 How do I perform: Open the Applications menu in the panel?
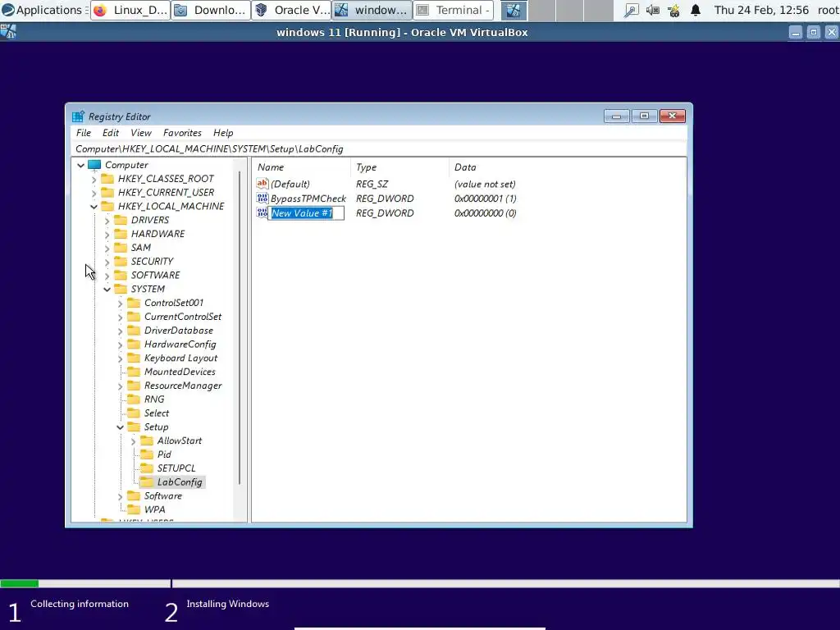pos(42,10)
